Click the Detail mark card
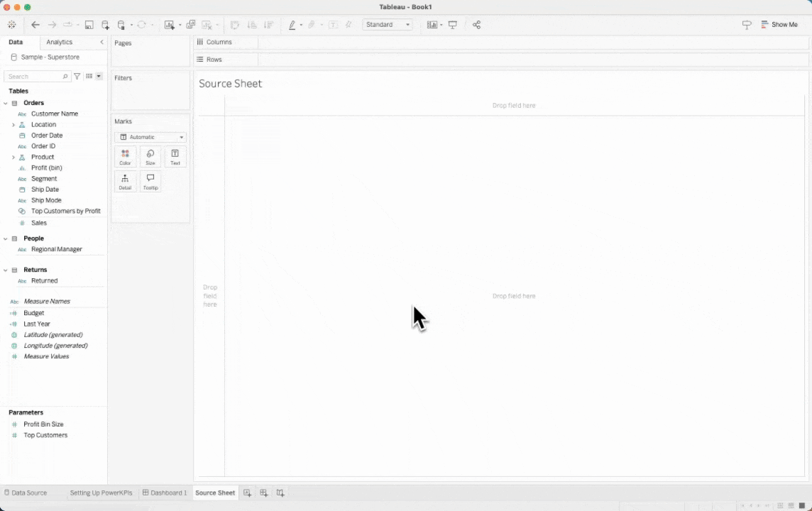 126,181
